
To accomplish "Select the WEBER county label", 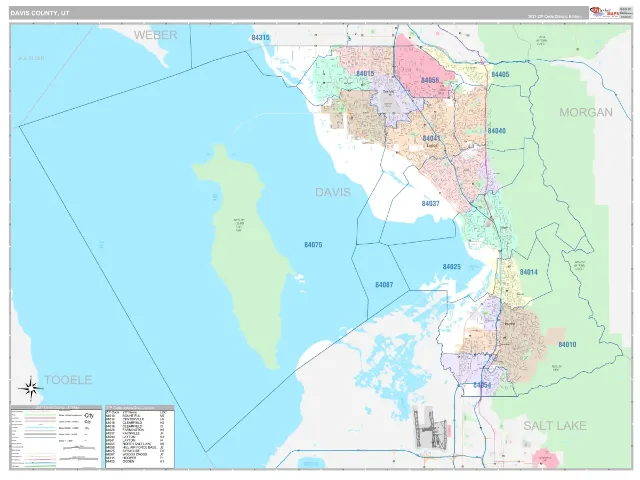I will tap(156, 35).
